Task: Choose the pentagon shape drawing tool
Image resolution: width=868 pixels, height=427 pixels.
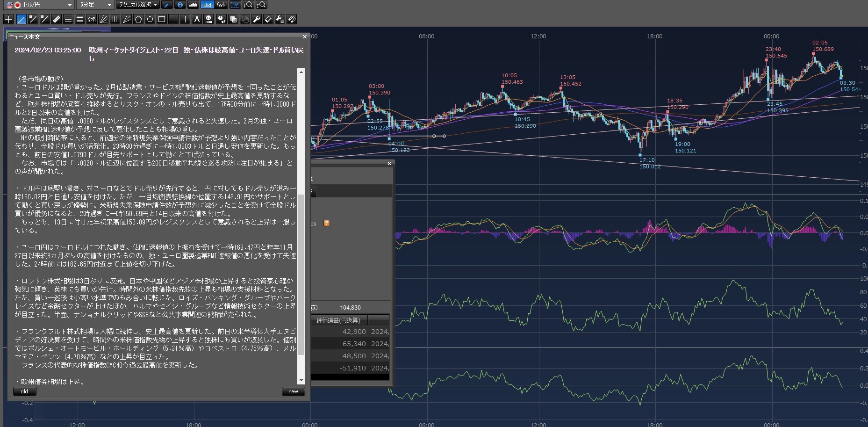Action: pyautogui.click(x=138, y=19)
